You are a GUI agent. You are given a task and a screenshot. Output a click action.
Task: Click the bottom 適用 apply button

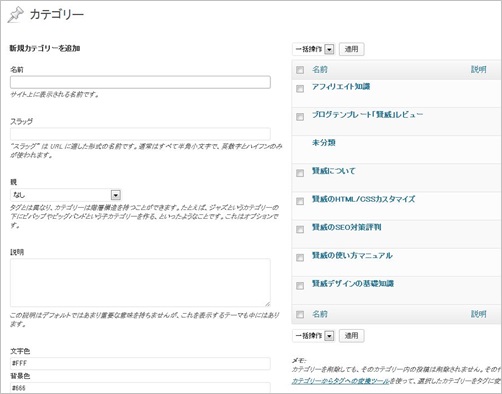[x=352, y=336]
